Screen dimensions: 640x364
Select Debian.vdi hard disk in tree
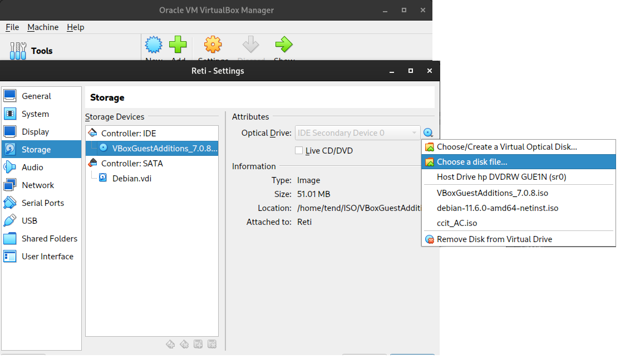tap(152, 178)
